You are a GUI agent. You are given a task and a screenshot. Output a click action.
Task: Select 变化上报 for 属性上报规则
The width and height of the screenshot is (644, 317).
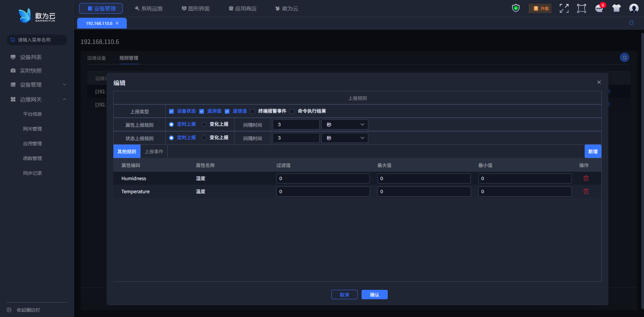pos(204,124)
